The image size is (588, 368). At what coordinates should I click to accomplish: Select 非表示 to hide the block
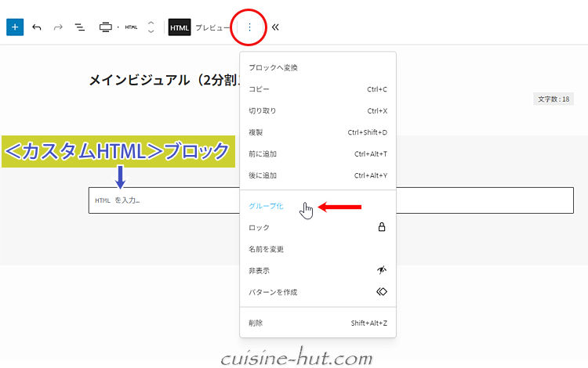(x=318, y=271)
